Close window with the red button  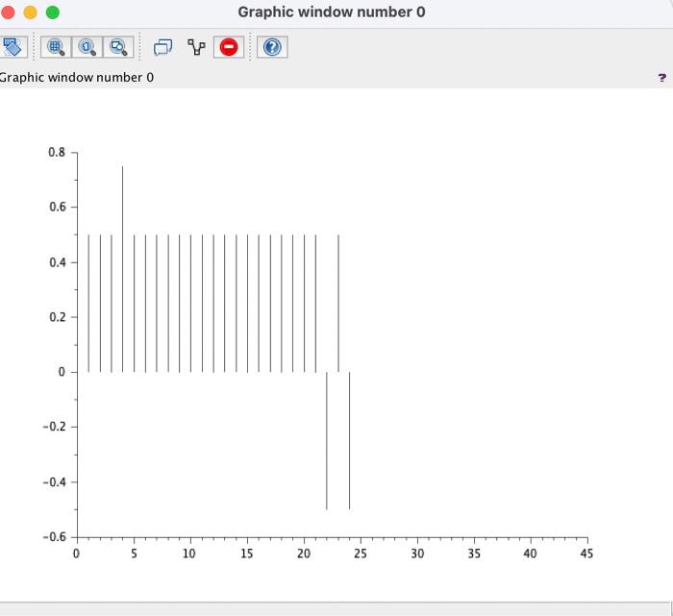(x=8, y=12)
